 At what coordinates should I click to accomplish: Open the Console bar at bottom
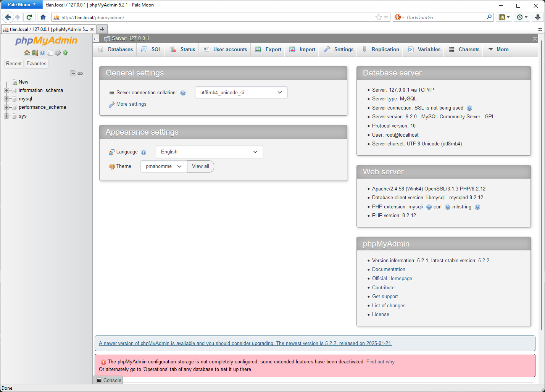(x=109, y=380)
